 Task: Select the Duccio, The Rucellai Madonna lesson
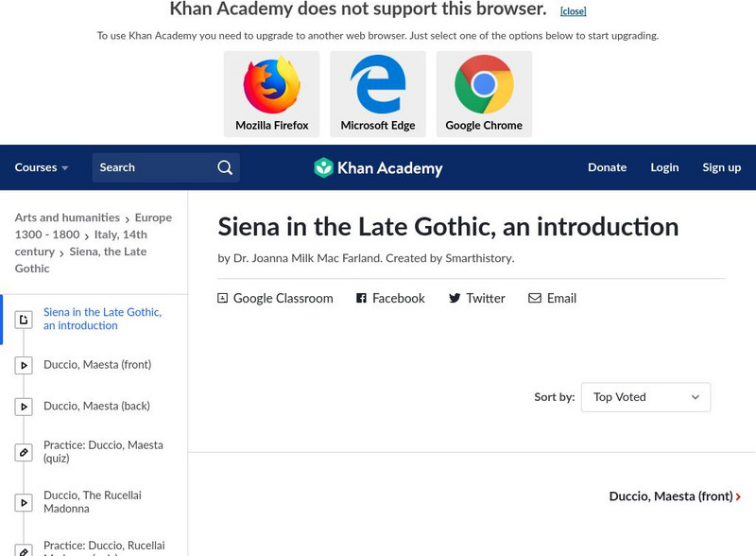point(101,501)
